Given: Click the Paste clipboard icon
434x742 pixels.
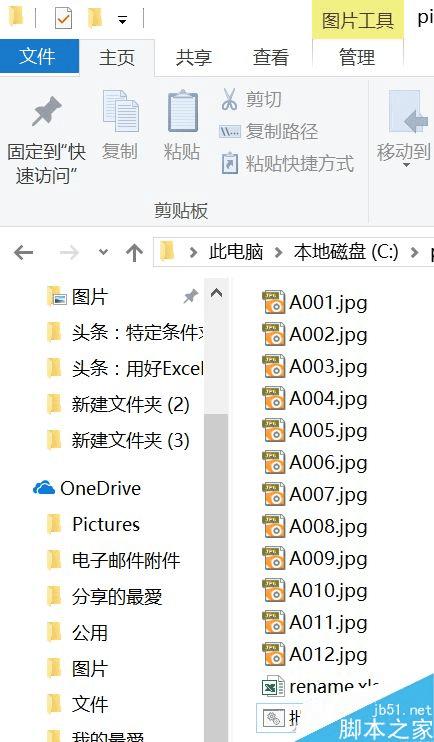Looking at the screenshot, I should pyautogui.click(x=182, y=111).
